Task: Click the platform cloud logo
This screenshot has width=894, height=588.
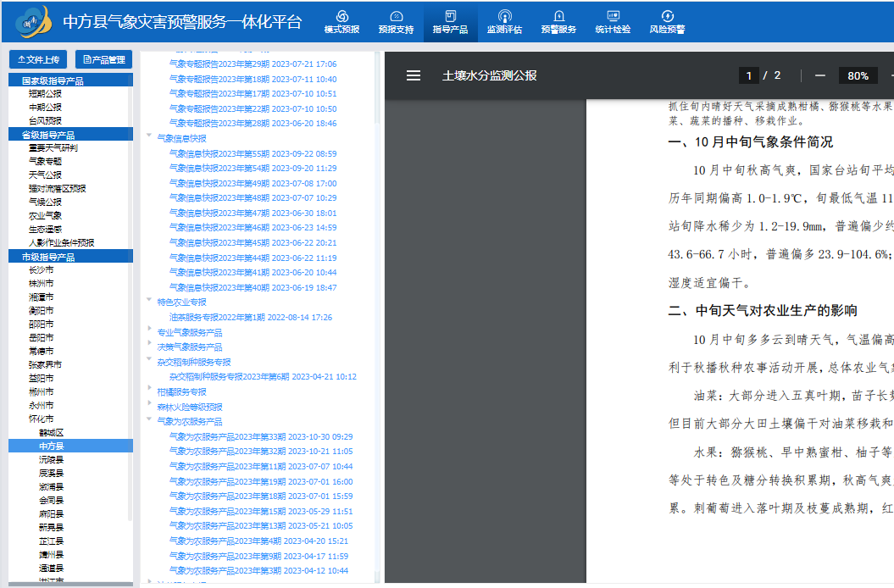Action: (x=33, y=22)
